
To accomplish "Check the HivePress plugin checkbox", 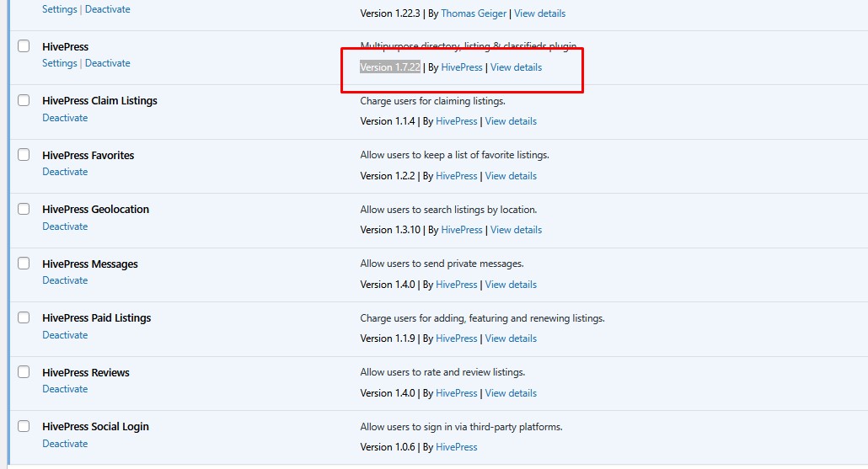I will (24, 46).
